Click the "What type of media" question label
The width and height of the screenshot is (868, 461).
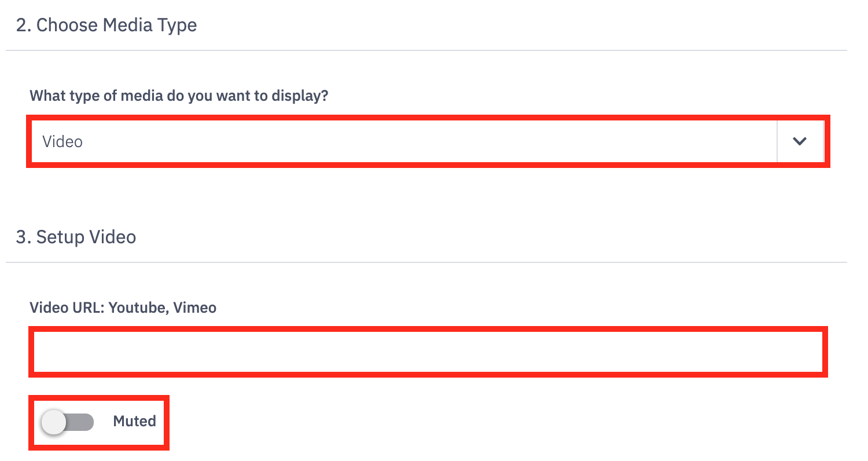pyautogui.click(x=179, y=96)
